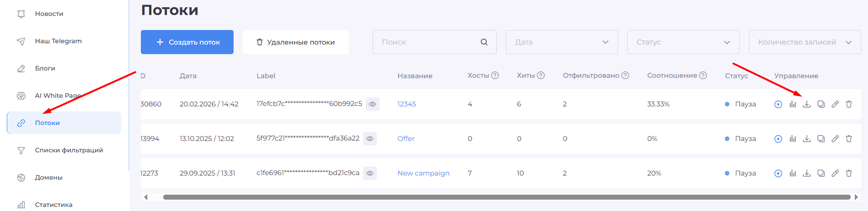Click the Потоки page heading
Screen dimensions: 868x211
coord(170,10)
